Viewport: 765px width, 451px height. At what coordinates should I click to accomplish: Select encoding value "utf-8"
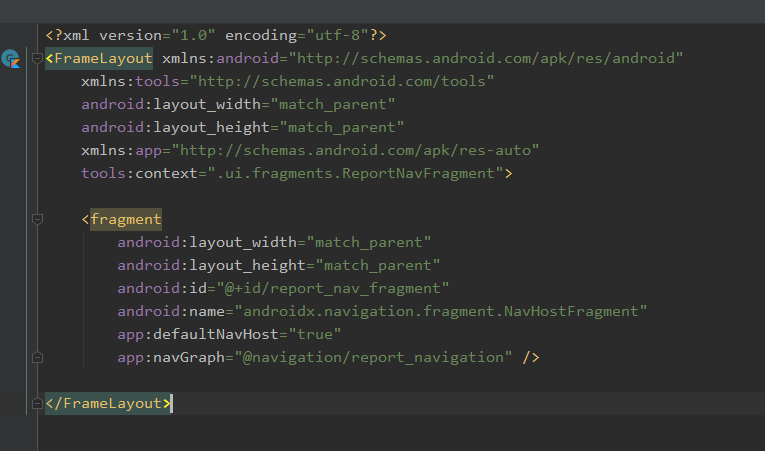point(338,36)
